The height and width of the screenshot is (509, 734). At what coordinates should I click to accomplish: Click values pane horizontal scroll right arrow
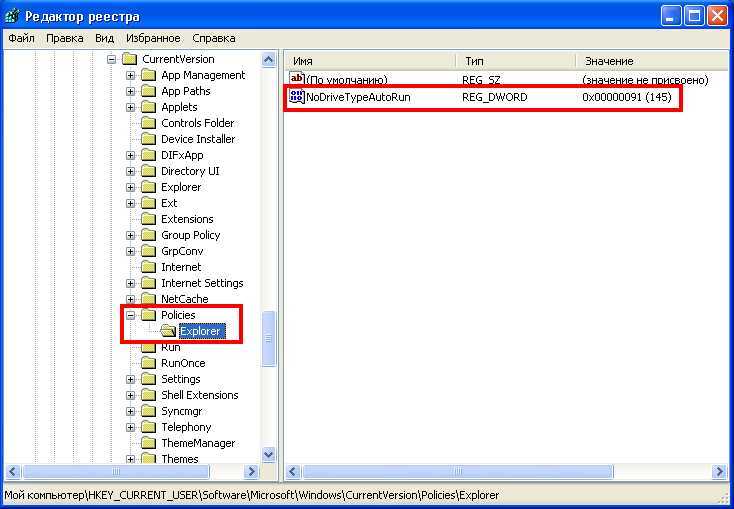coord(719,471)
